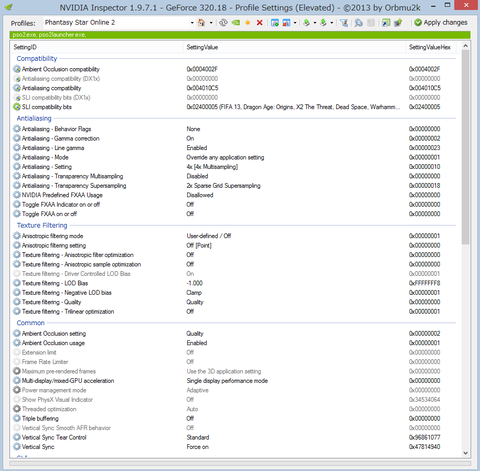
Task: Select the Triple buffering setting row
Action: pyautogui.click(x=235, y=418)
